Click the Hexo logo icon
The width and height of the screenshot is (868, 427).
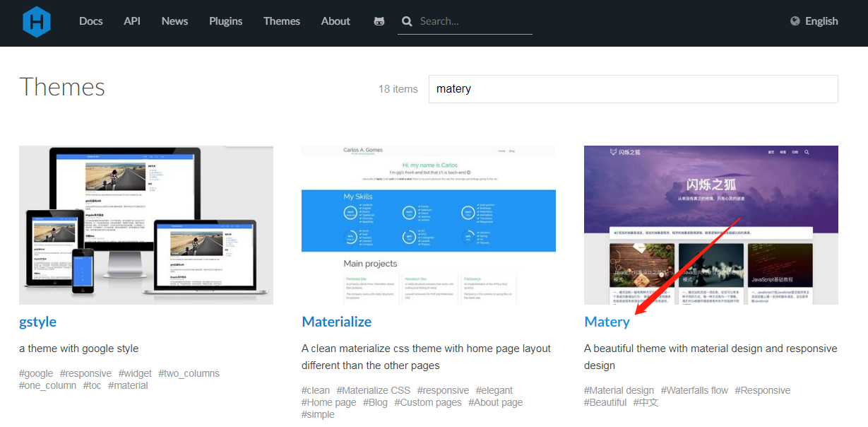click(36, 21)
